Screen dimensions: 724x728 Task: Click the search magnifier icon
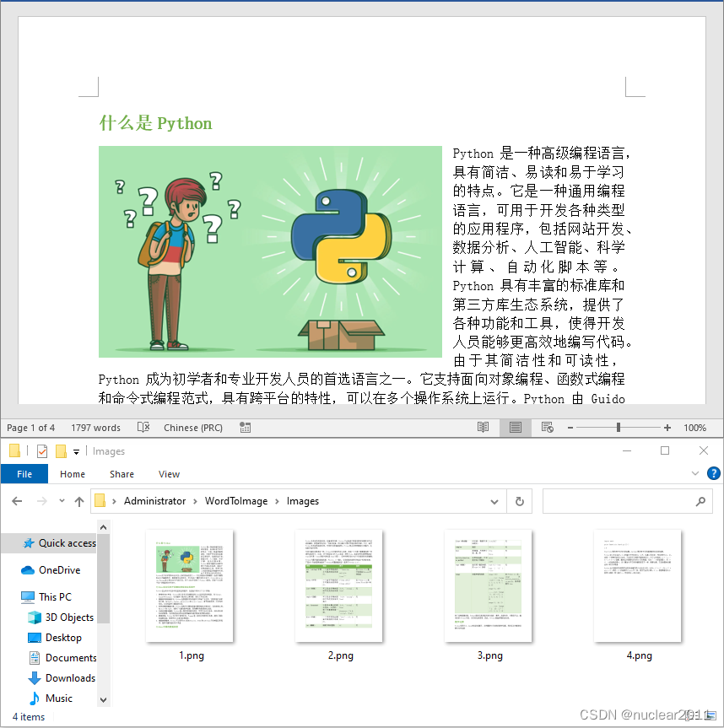[700, 501]
